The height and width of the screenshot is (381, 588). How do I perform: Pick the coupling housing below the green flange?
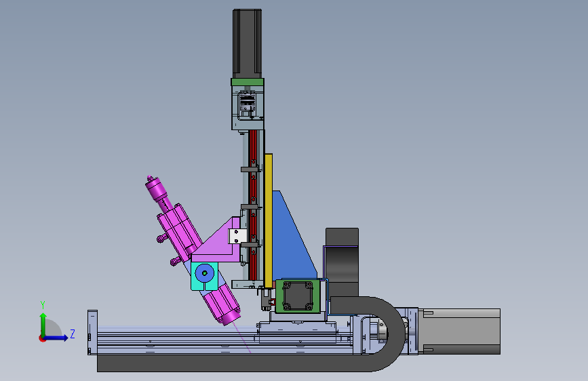[248, 108]
